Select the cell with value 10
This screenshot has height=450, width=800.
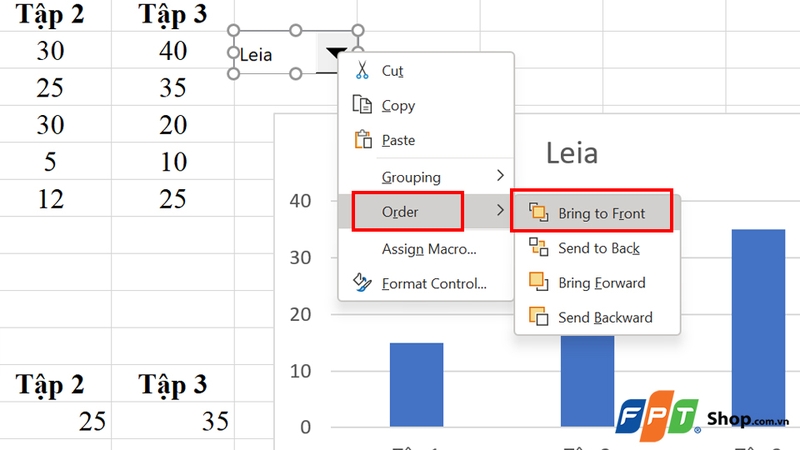[x=173, y=162]
